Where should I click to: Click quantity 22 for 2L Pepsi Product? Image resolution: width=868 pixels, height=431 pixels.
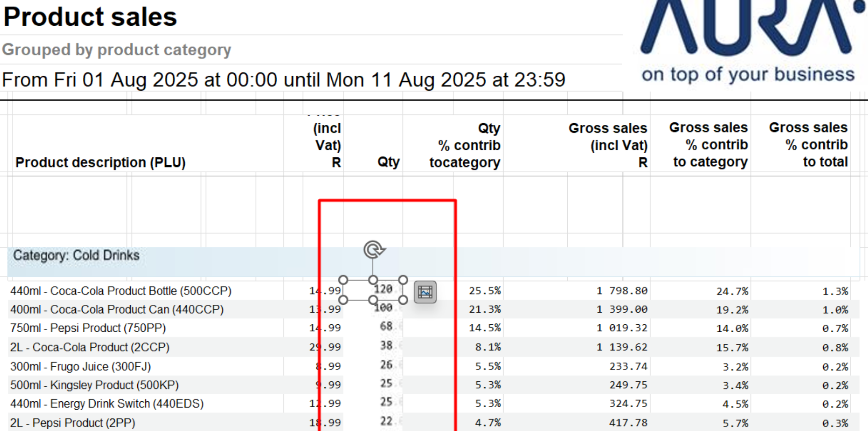[386, 421]
